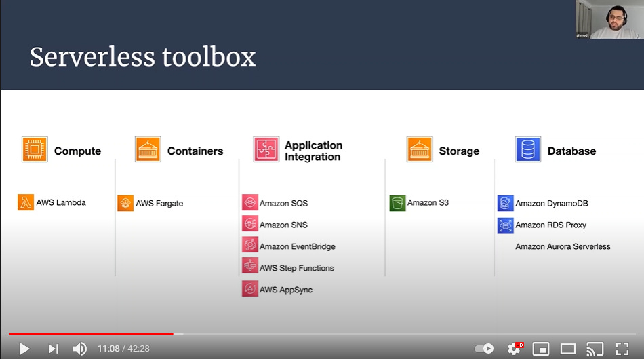Open video settings gear
644x359 pixels.
click(x=515, y=349)
